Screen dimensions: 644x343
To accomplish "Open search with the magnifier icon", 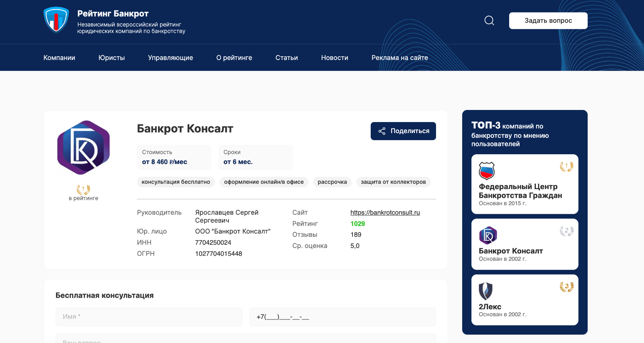I will tap(489, 20).
